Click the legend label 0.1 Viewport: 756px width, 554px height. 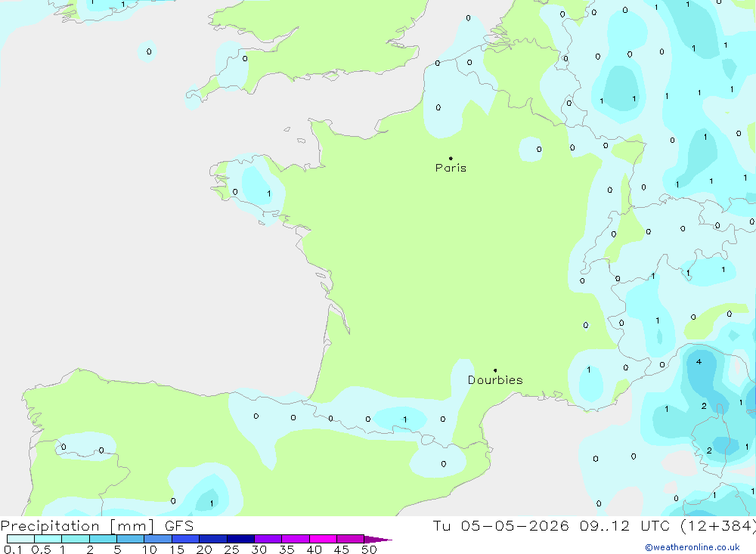(x=13, y=549)
